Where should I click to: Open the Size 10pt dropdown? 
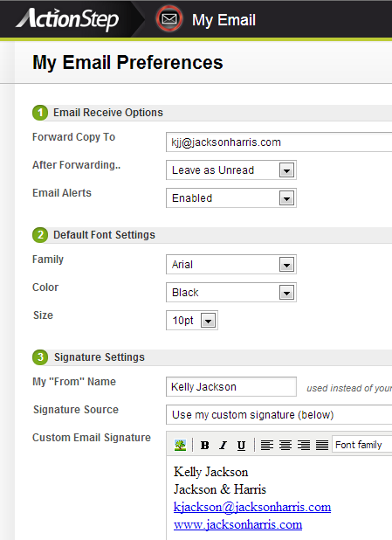click(192, 321)
